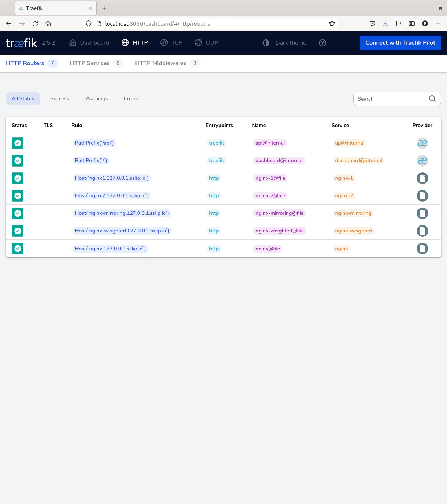The image size is (447, 504).
Task: Open the Firefox application menu
Action: [x=438, y=23]
